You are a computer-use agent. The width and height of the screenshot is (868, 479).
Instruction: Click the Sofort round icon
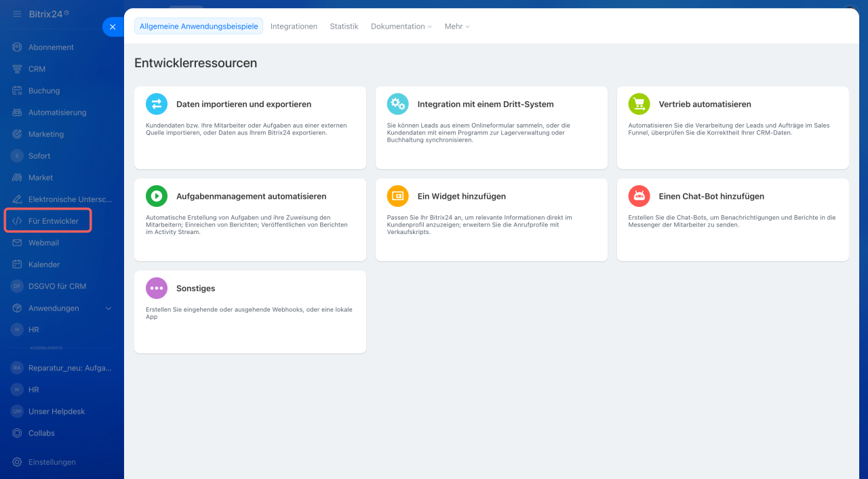pyautogui.click(x=17, y=156)
